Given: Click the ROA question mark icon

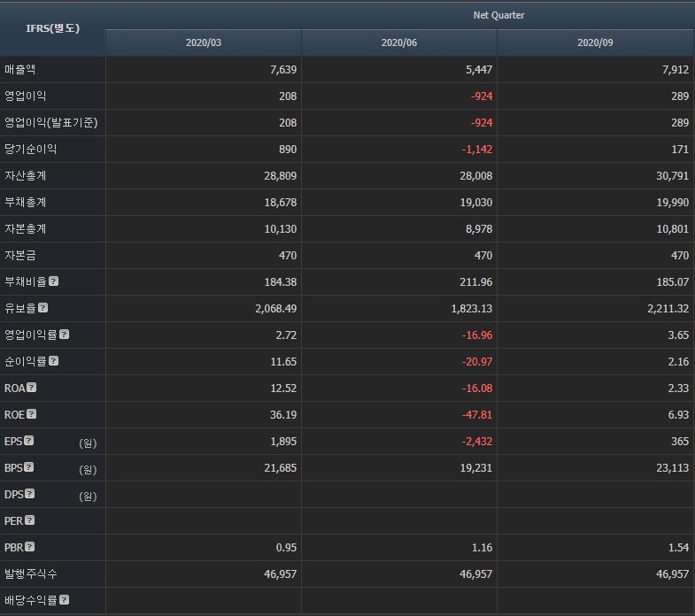Looking at the screenshot, I should tap(32, 388).
